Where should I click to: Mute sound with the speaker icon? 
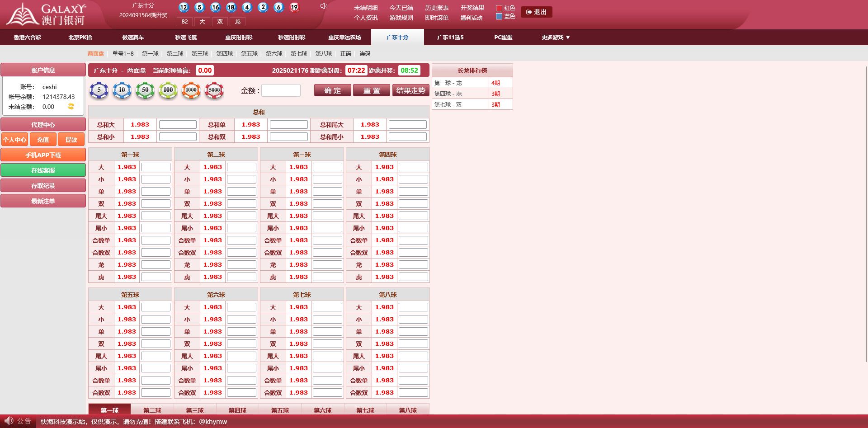pos(323,6)
